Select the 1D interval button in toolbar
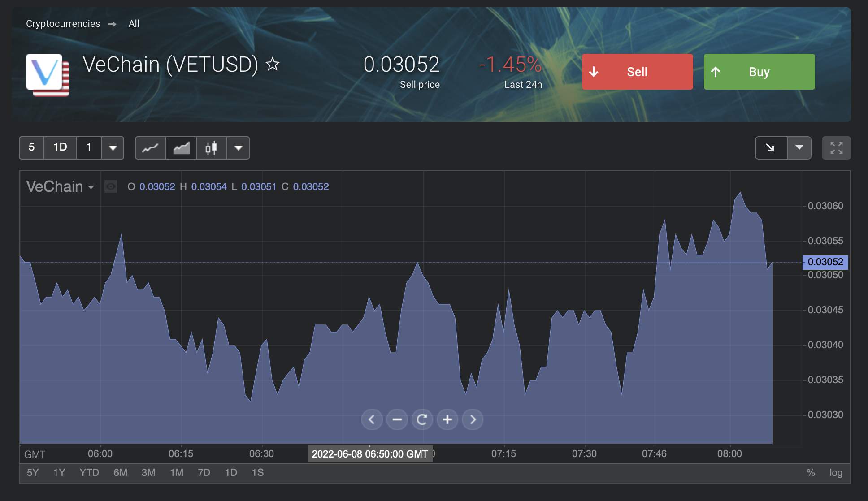This screenshot has width=868, height=501. tap(60, 147)
